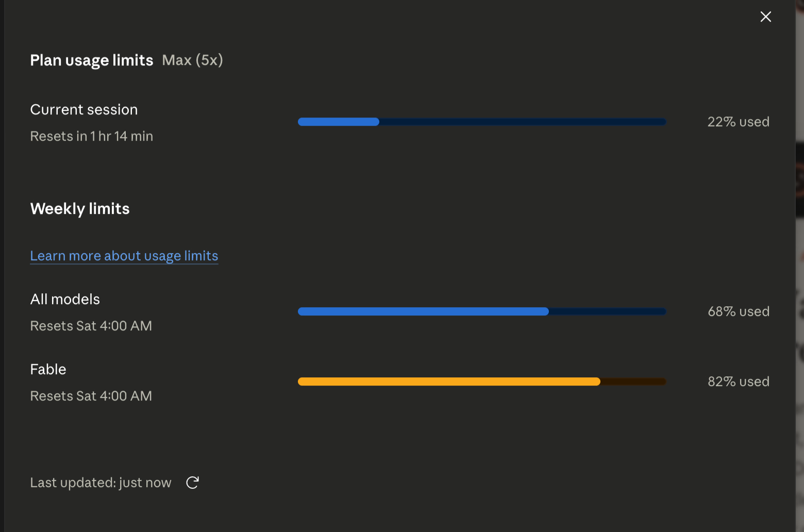
Task: Click the orange Fable usage bar
Action: pos(482,381)
